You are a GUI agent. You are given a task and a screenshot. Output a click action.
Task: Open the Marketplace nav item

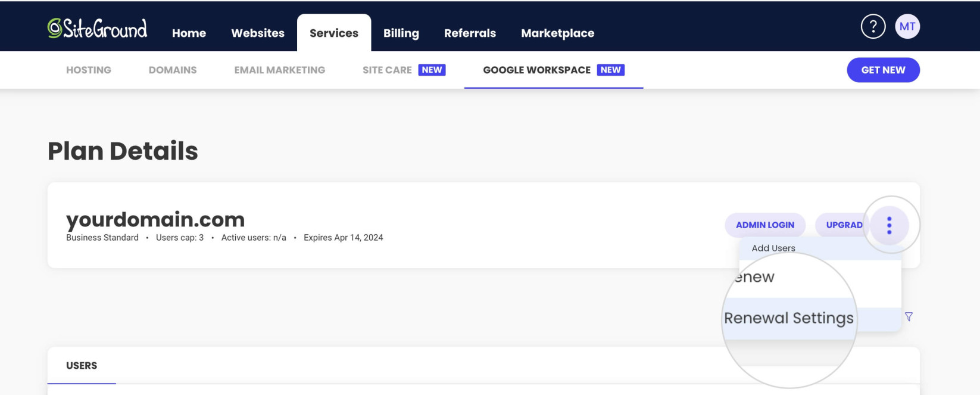click(558, 33)
